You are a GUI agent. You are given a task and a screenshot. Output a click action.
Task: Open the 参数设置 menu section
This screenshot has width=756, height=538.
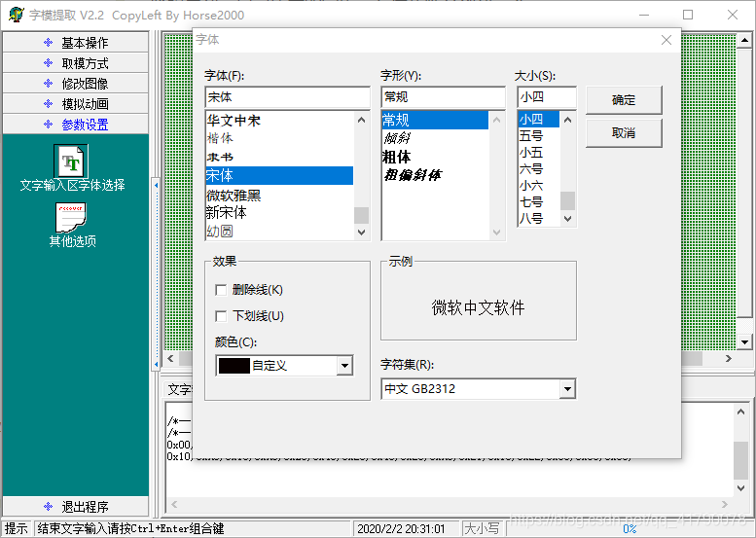(76, 125)
